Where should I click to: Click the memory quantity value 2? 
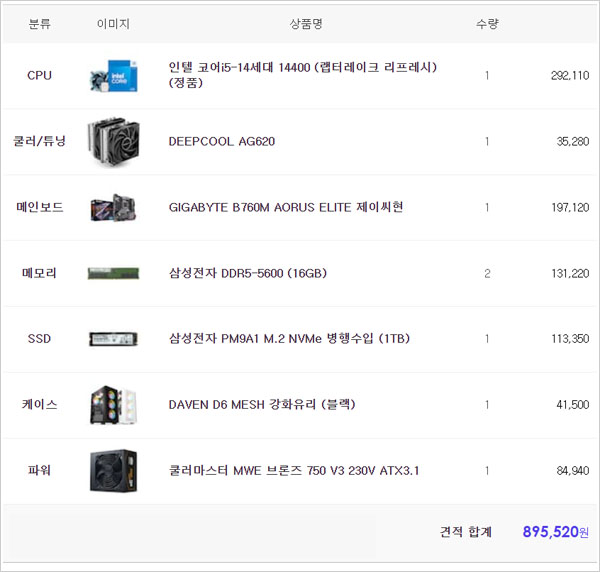pos(487,273)
